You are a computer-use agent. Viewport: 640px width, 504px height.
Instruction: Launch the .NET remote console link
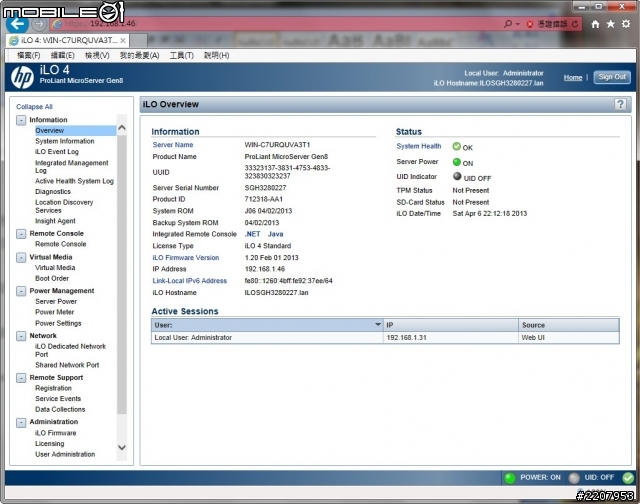point(252,234)
